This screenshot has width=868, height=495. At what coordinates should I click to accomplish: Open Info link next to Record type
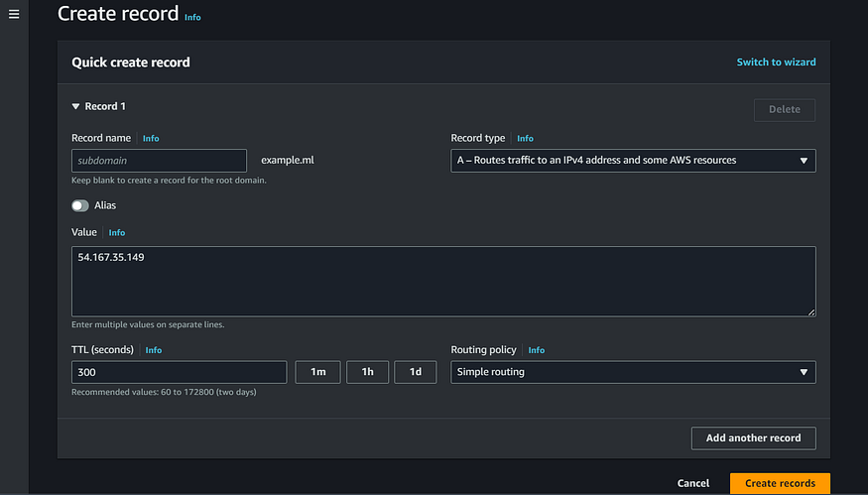click(525, 139)
